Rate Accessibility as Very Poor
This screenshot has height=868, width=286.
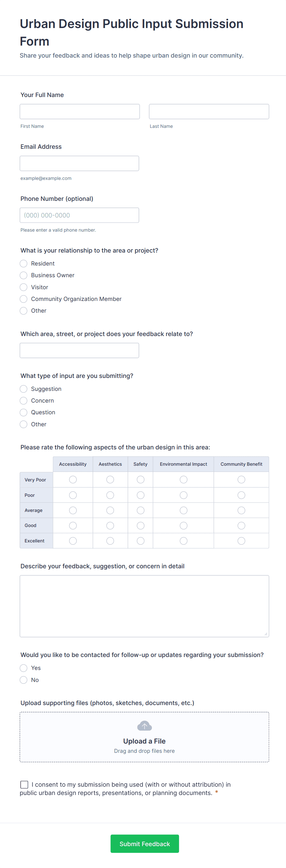73,480
